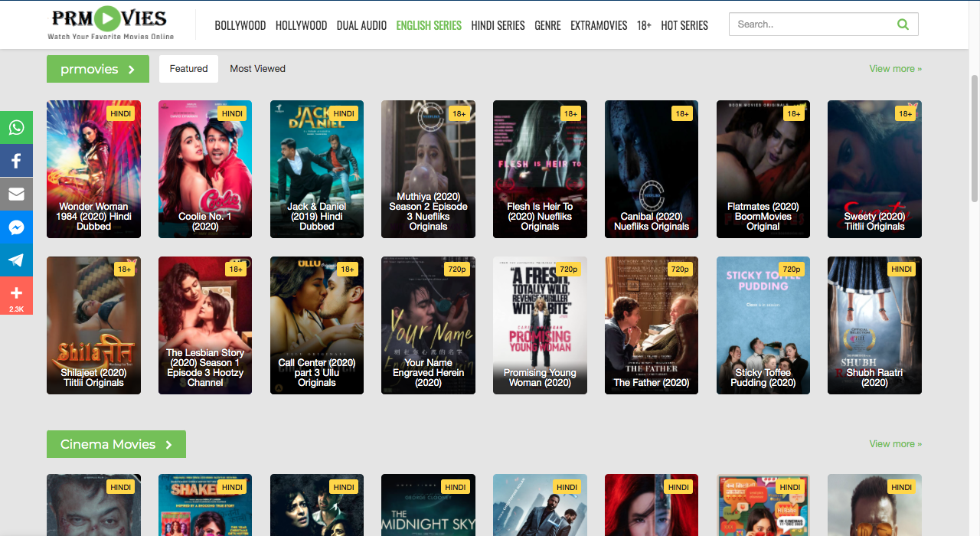Open the Hollywood menu
Viewport: 980px width, 536px height.
point(302,25)
